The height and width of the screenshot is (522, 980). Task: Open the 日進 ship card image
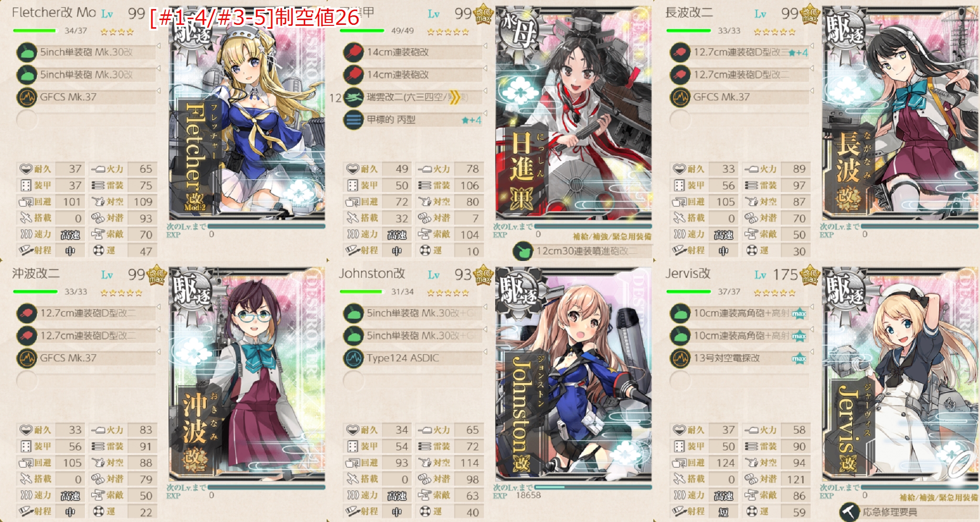[x=574, y=113]
